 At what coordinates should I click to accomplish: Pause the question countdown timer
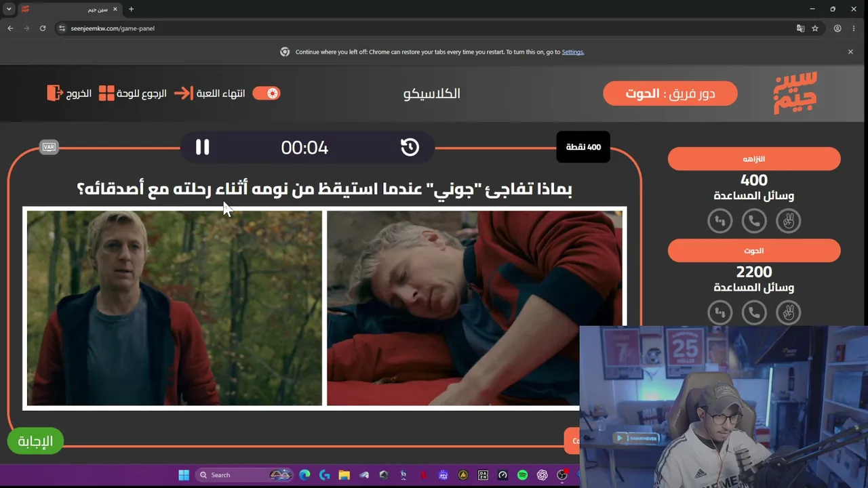(202, 147)
